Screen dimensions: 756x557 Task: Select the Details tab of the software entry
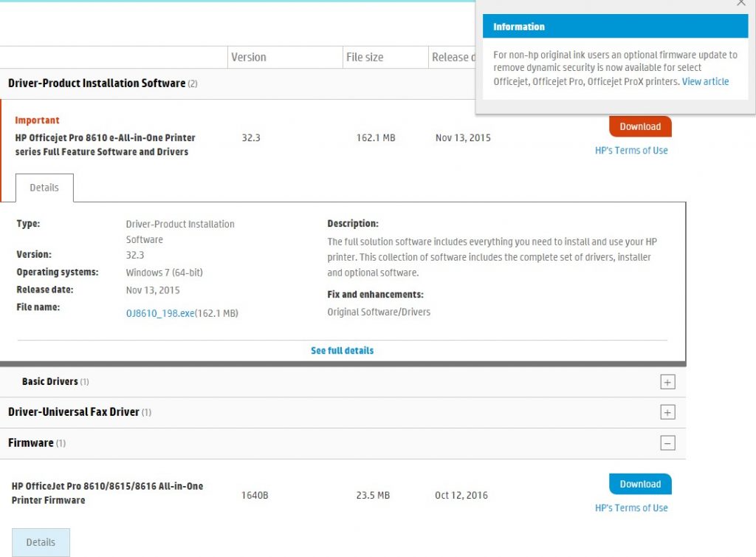coord(44,188)
